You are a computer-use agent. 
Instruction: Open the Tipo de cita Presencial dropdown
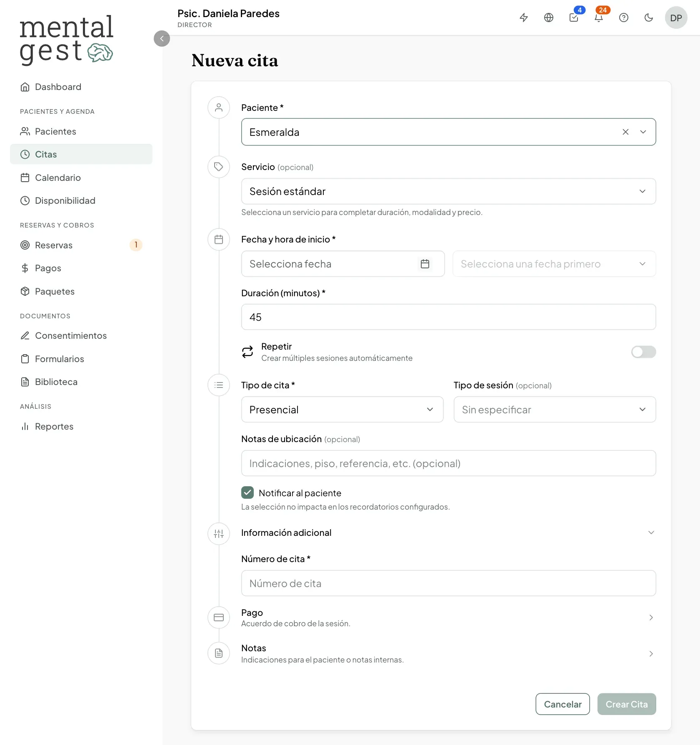[342, 410]
